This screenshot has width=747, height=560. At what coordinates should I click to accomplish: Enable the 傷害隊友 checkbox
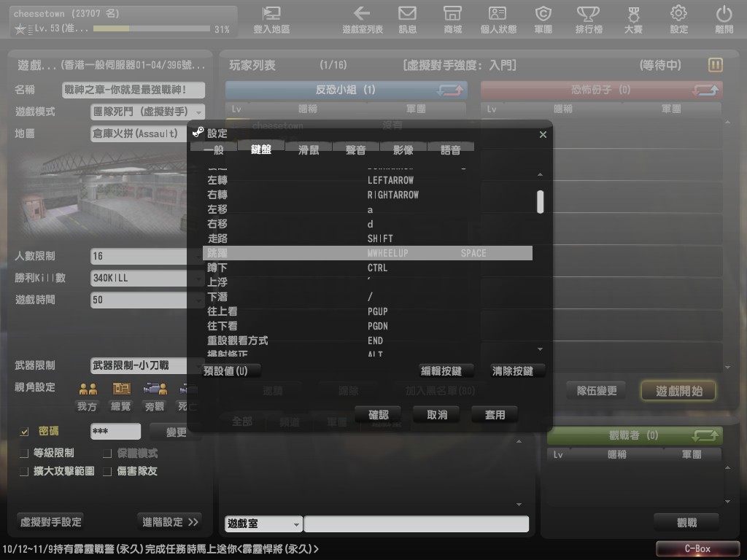[107, 472]
